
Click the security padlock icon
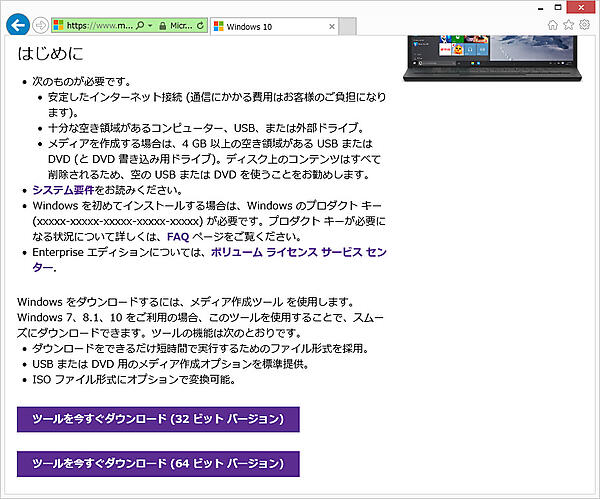163,26
